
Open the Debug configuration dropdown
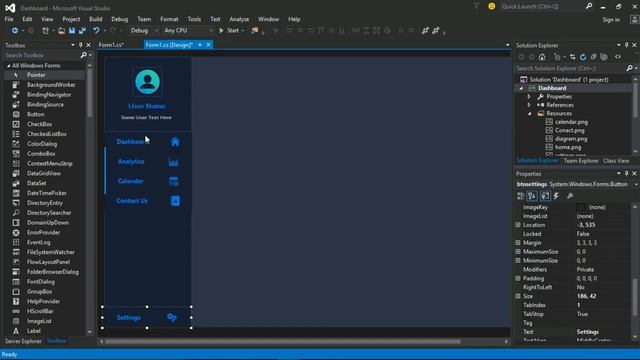(144, 31)
